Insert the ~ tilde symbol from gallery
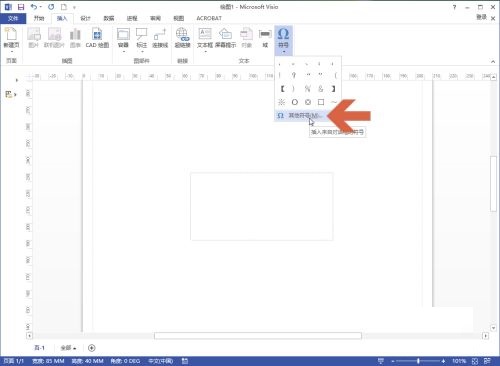This screenshot has height=366, width=500. click(x=334, y=102)
